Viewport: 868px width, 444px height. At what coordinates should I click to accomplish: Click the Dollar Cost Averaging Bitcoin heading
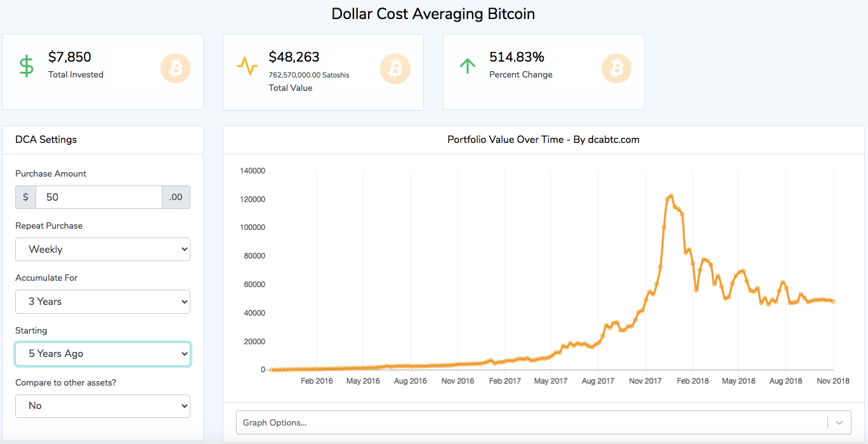coord(433,13)
